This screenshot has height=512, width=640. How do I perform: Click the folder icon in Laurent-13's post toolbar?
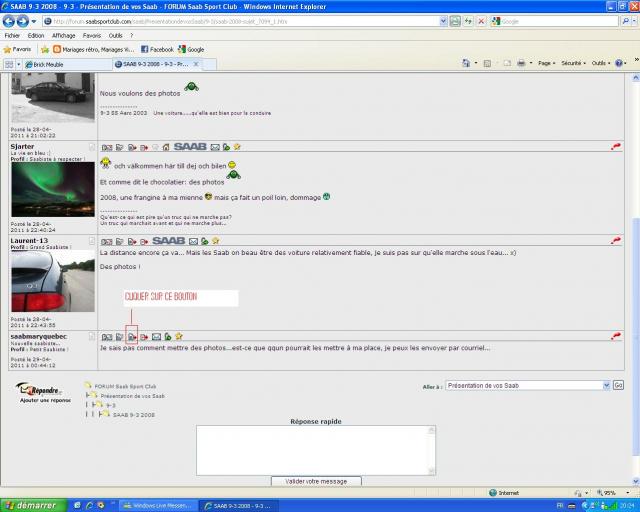pos(120,241)
